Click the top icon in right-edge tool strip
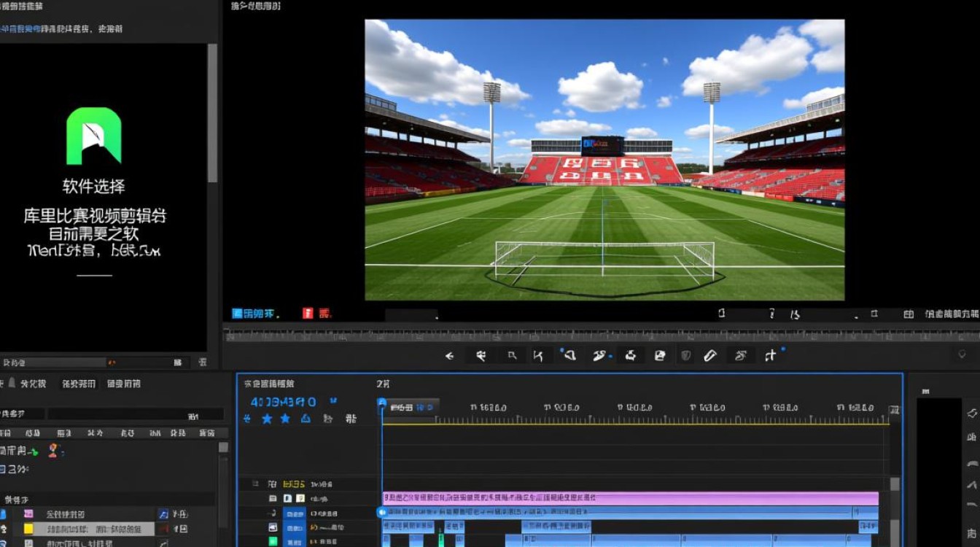Screen dimensions: 980x547 971,414
